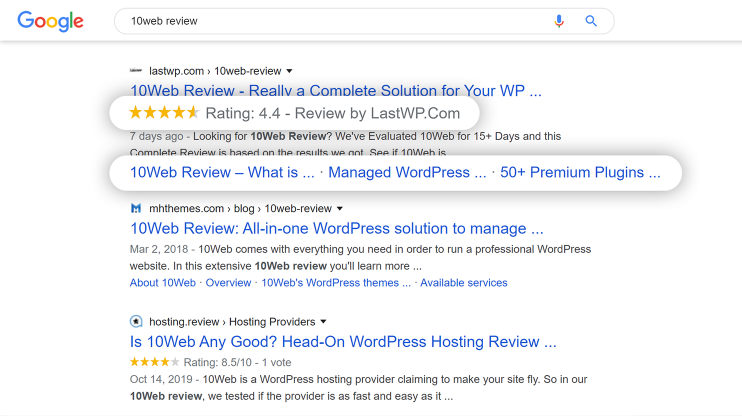Open the '10Web's WordPress themes ...' sitelink
The image size is (742, 416).
[x=336, y=283]
